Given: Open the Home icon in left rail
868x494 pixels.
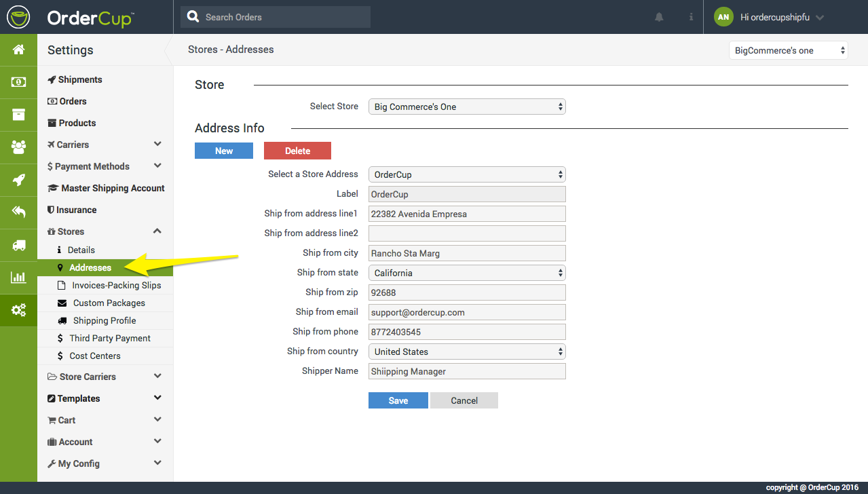Looking at the screenshot, I should [x=18, y=50].
